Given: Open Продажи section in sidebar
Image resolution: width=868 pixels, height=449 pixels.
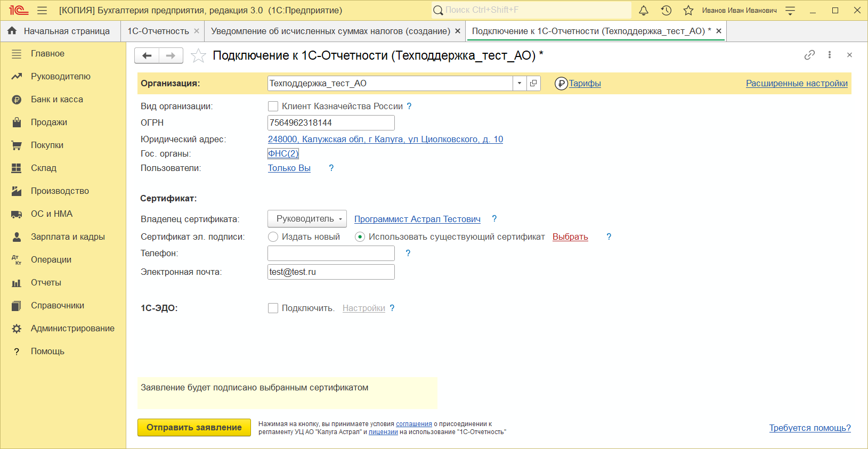Looking at the screenshot, I should coord(63,122).
